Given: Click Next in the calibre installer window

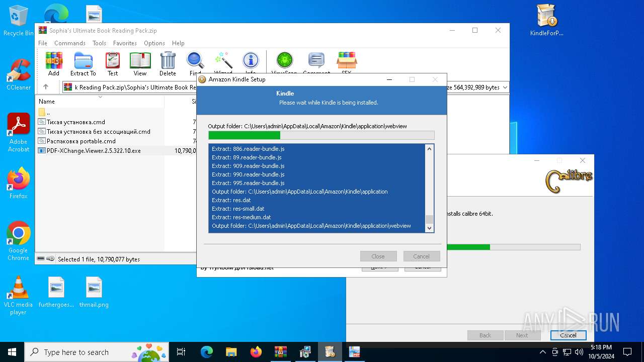Looking at the screenshot, I should [x=522, y=335].
